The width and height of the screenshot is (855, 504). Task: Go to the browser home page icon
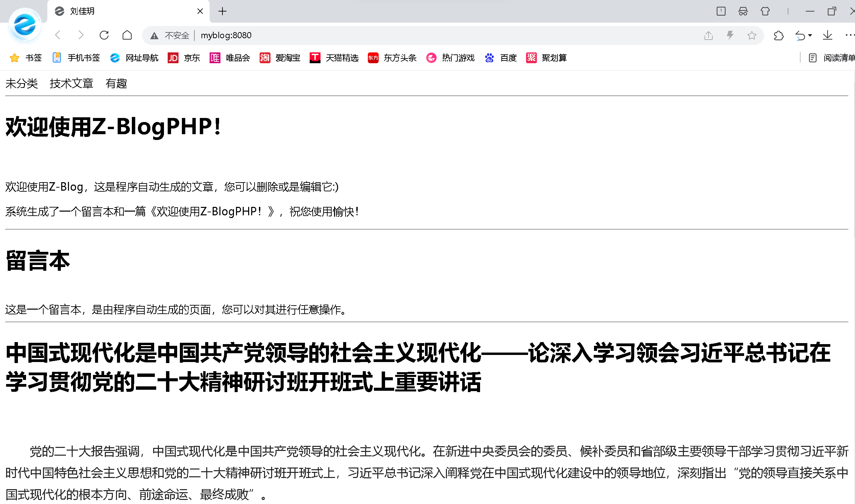(127, 35)
